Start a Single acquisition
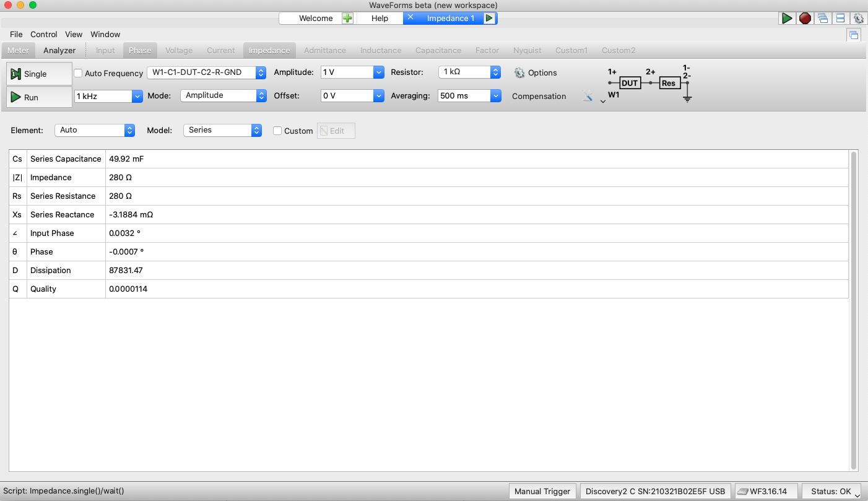 pyautogui.click(x=39, y=74)
